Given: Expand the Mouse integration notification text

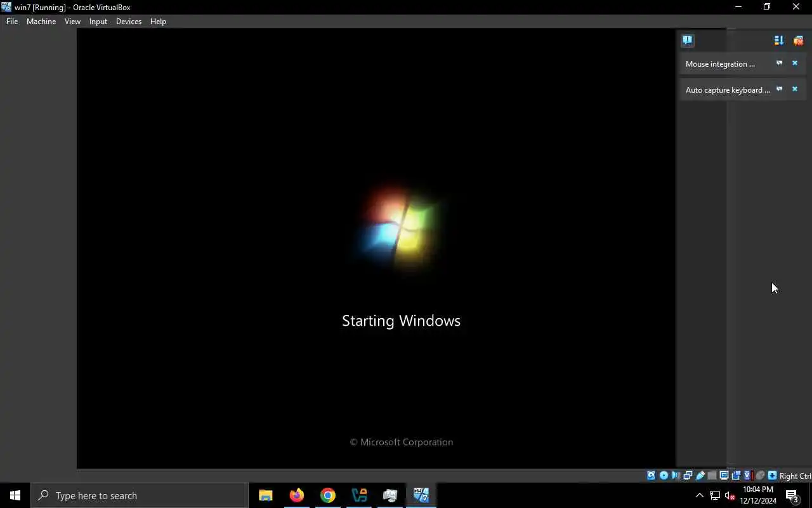Looking at the screenshot, I should pyautogui.click(x=720, y=64).
